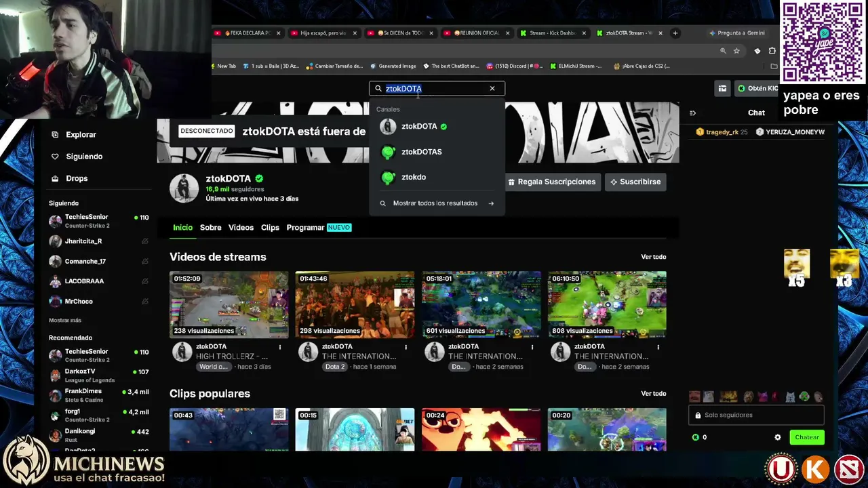This screenshot has height=488, width=868.
Task: Open options menu for the 05:18:01 video
Action: coord(532,347)
